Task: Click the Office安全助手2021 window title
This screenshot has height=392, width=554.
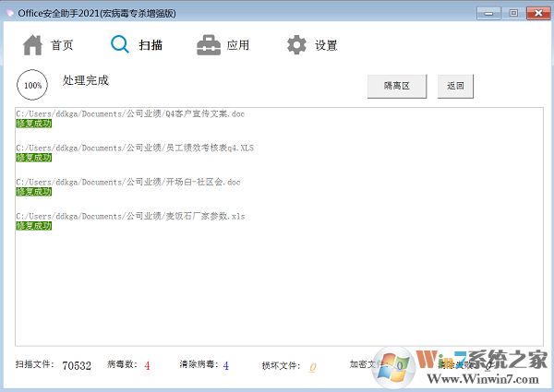Action: click(97, 14)
